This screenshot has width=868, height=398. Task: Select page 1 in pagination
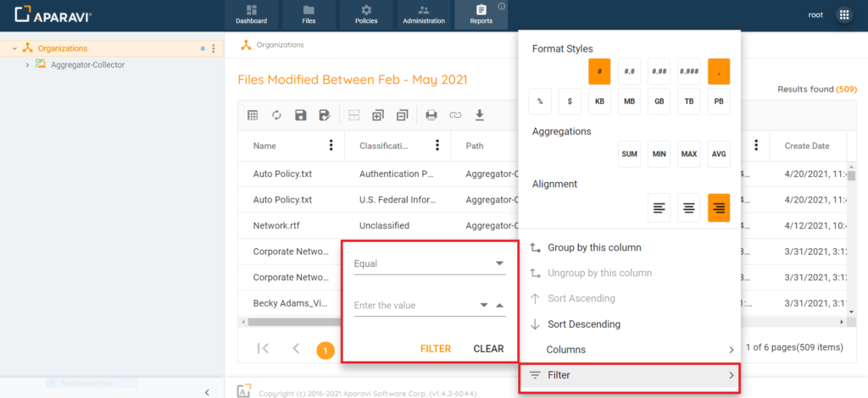point(325,351)
